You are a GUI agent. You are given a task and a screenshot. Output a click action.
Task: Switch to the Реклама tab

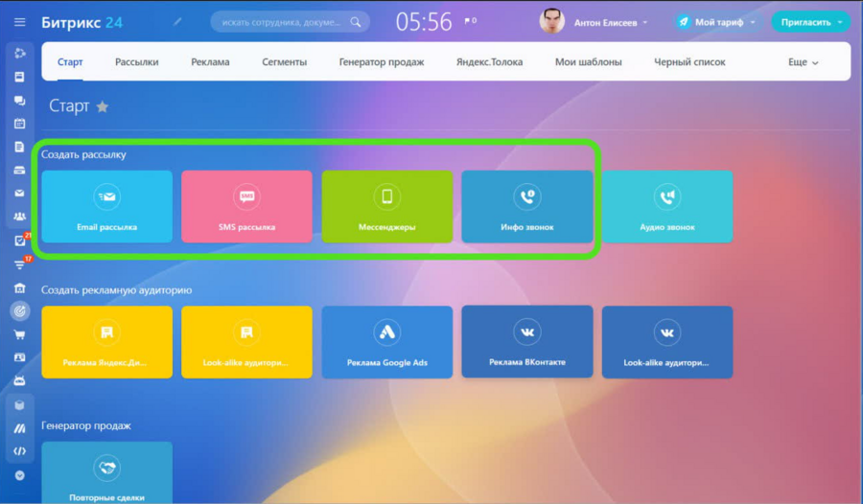click(x=210, y=62)
